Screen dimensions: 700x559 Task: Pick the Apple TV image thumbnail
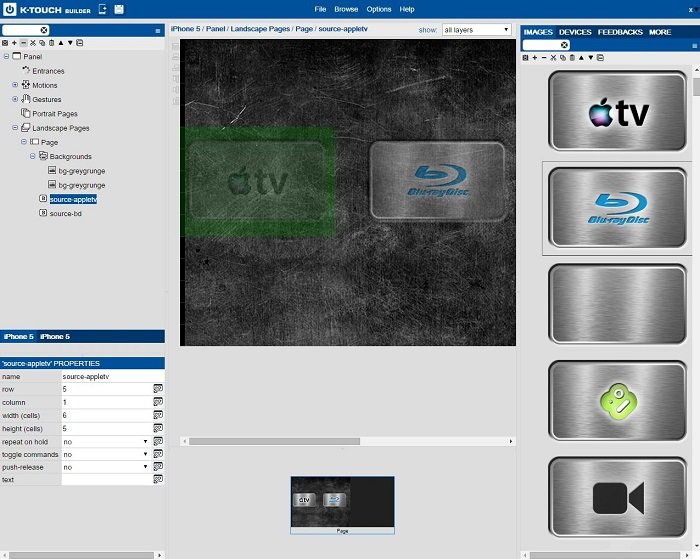click(x=617, y=111)
